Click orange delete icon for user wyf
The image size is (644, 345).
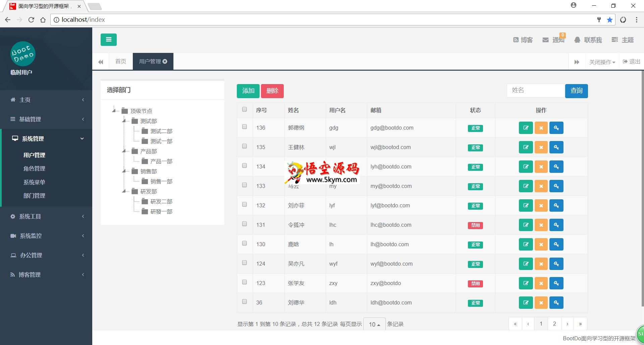(541, 264)
